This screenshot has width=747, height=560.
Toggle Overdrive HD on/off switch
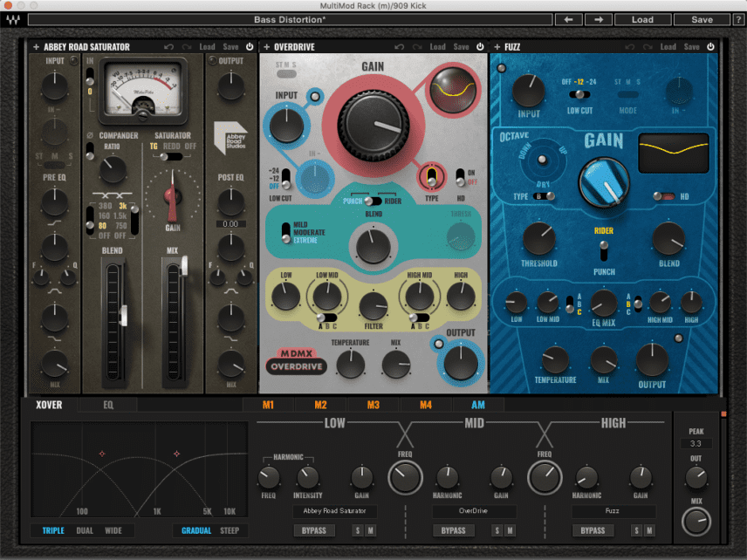[x=460, y=177]
